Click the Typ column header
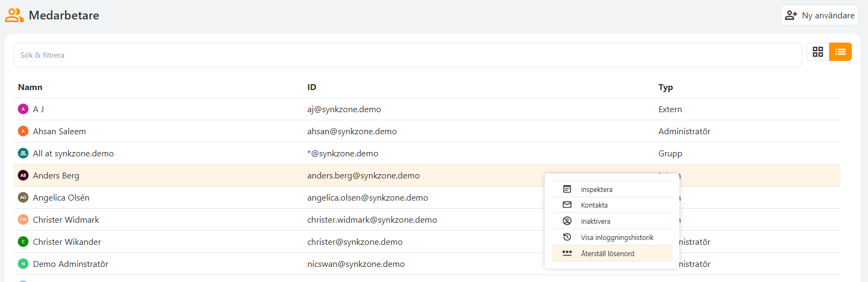 [665, 87]
